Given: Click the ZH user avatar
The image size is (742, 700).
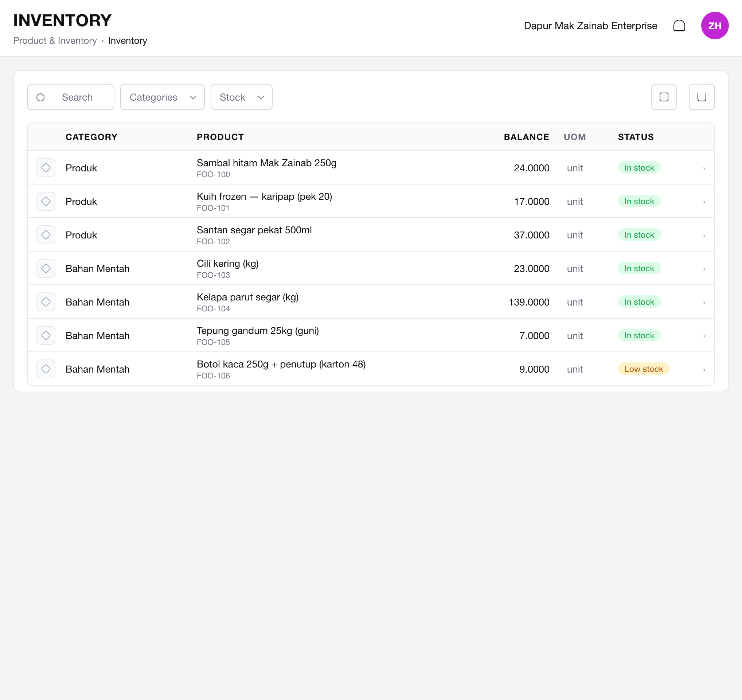Looking at the screenshot, I should [714, 26].
